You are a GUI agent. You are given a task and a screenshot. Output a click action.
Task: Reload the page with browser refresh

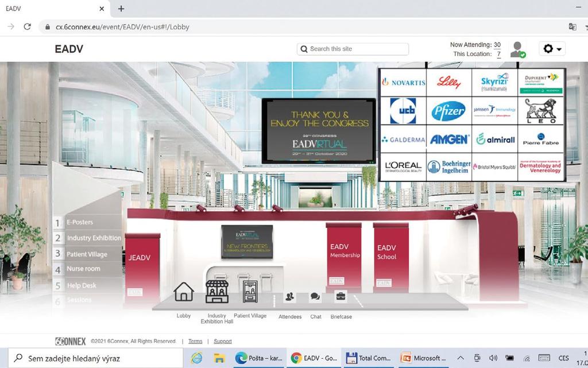point(27,26)
